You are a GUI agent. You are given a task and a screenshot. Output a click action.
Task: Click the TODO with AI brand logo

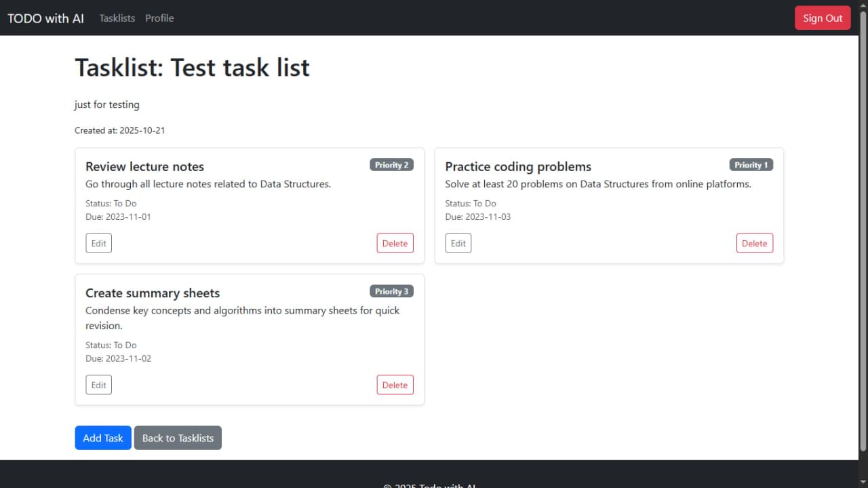click(x=45, y=18)
